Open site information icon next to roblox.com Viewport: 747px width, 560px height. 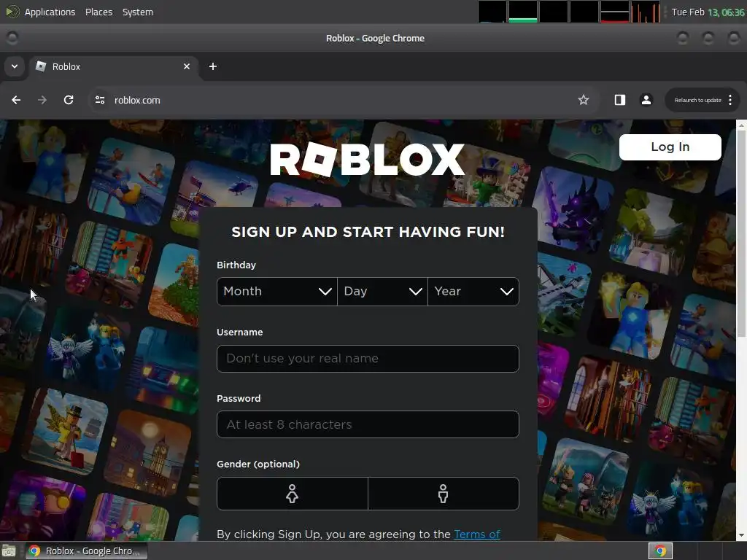[x=100, y=100]
